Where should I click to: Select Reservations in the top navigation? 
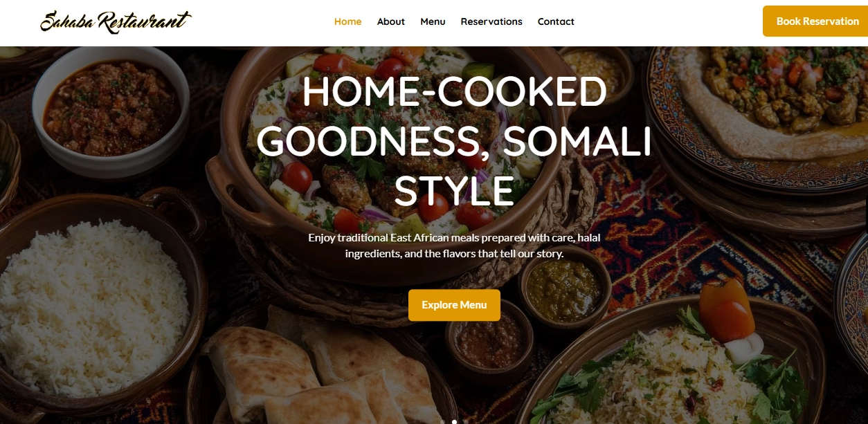point(491,21)
